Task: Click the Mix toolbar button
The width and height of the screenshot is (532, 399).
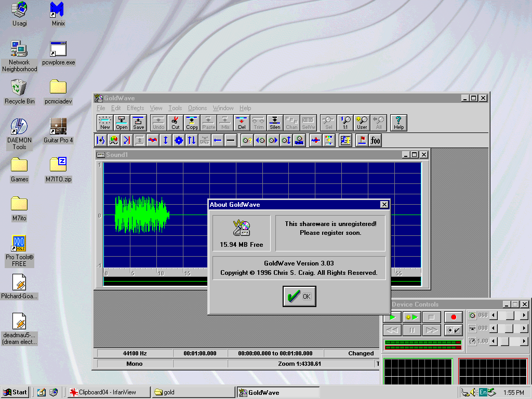Action: pos(225,123)
